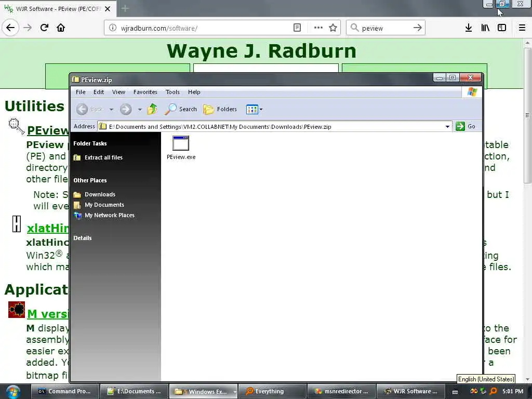
Task: Click the 5:01 PM taskbar clock
Action: (513, 391)
